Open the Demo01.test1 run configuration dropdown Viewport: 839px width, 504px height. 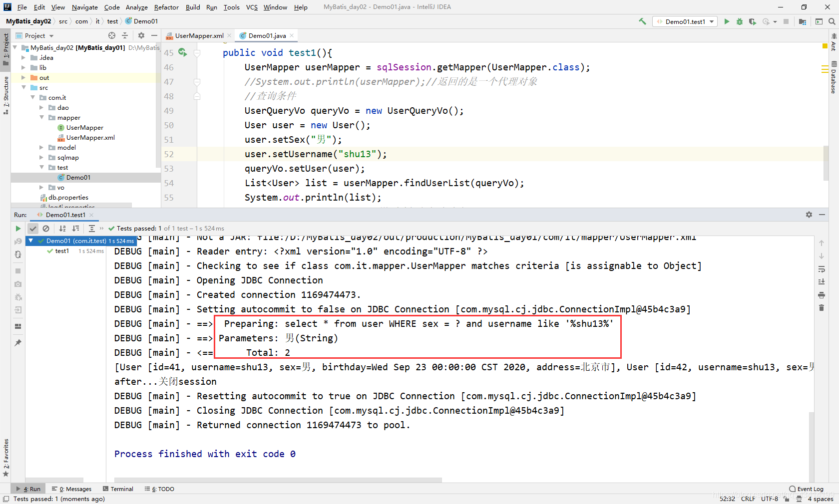685,21
